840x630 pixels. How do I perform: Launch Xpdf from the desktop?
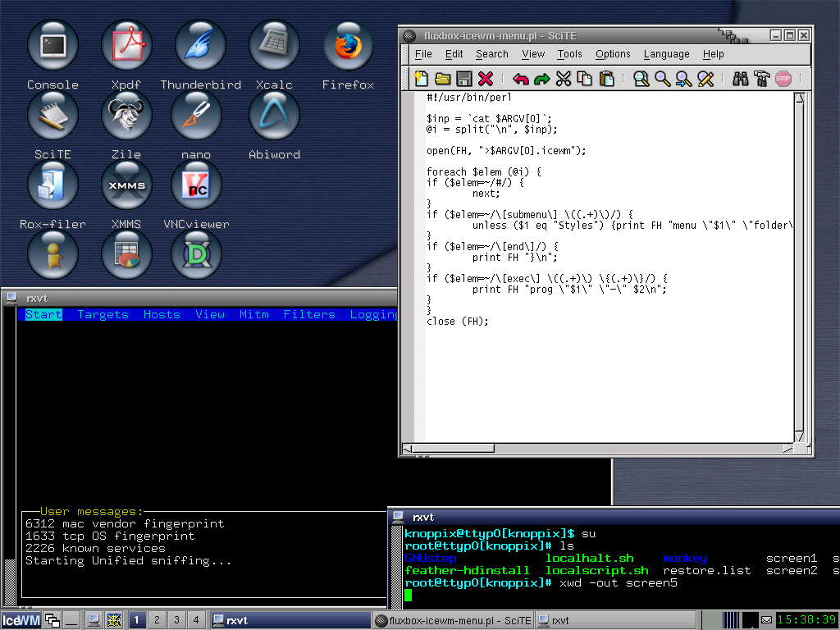[126, 46]
